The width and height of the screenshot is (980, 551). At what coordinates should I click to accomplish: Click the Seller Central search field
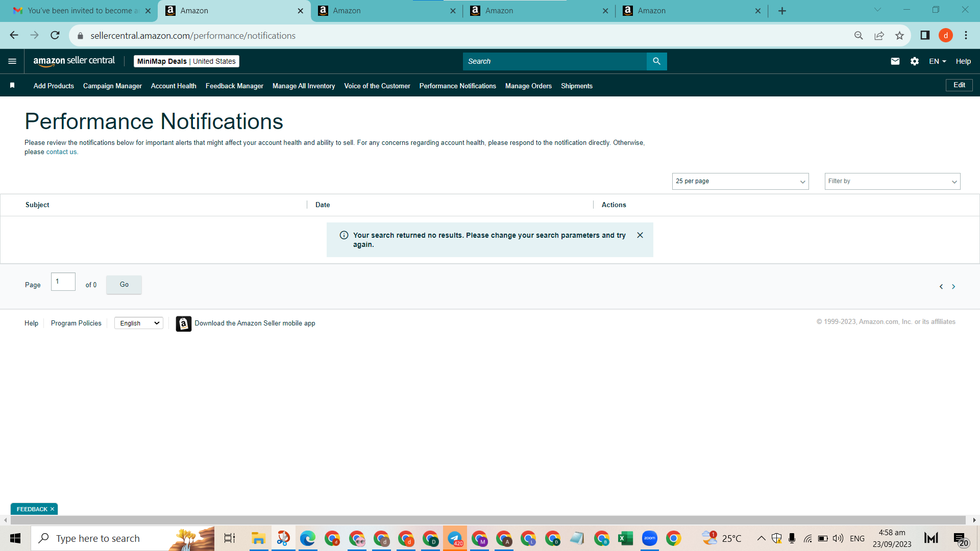[x=554, y=61]
